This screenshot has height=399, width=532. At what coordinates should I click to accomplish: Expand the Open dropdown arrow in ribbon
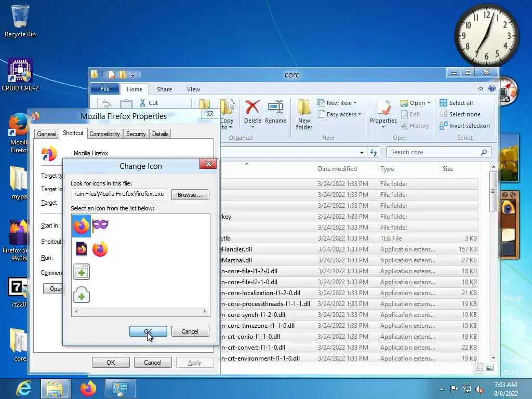[x=429, y=103]
